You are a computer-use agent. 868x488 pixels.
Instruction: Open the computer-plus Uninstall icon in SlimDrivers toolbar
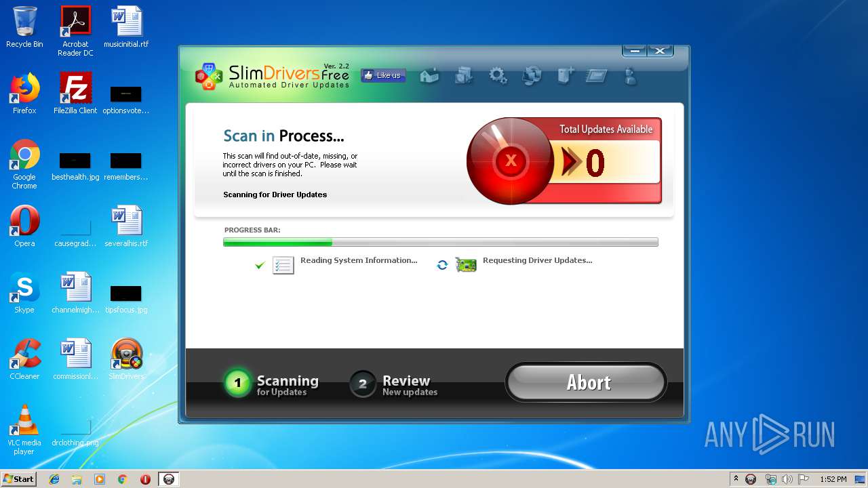click(x=565, y=75)
